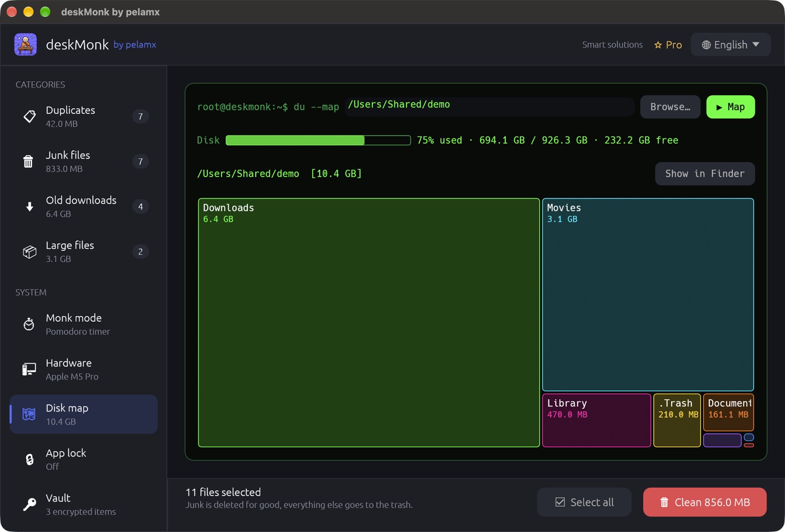Click Show in Finder button

(705, 174)
